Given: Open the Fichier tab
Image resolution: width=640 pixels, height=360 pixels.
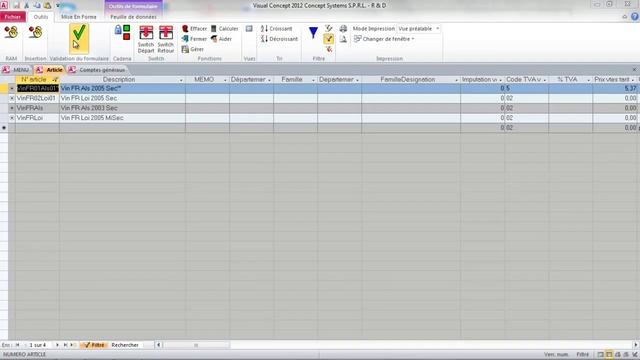Looking at the screenshot, I should tap(13, 17).
